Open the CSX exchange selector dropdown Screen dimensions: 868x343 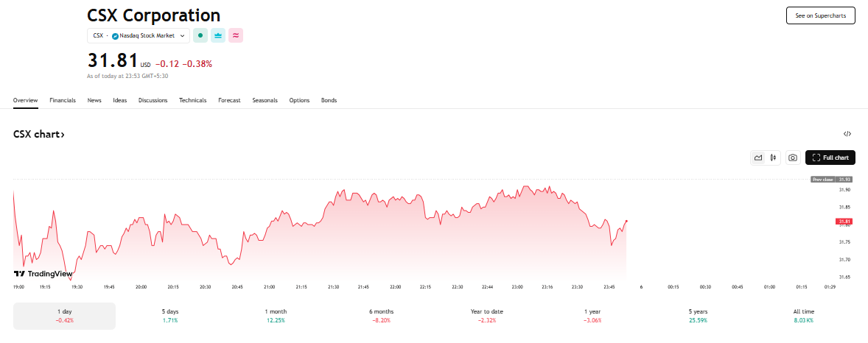click(x=139, y=35)
